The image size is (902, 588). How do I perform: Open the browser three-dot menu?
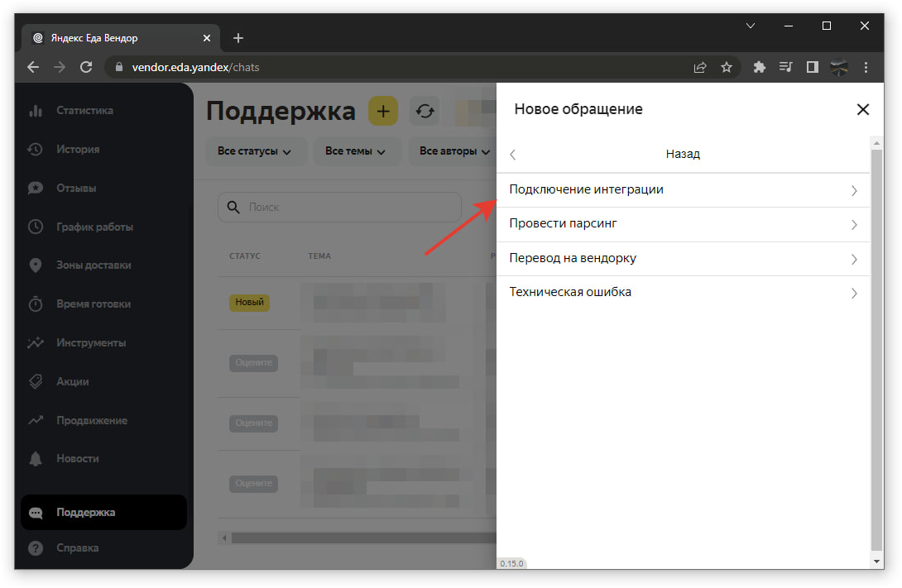point(866,67)
